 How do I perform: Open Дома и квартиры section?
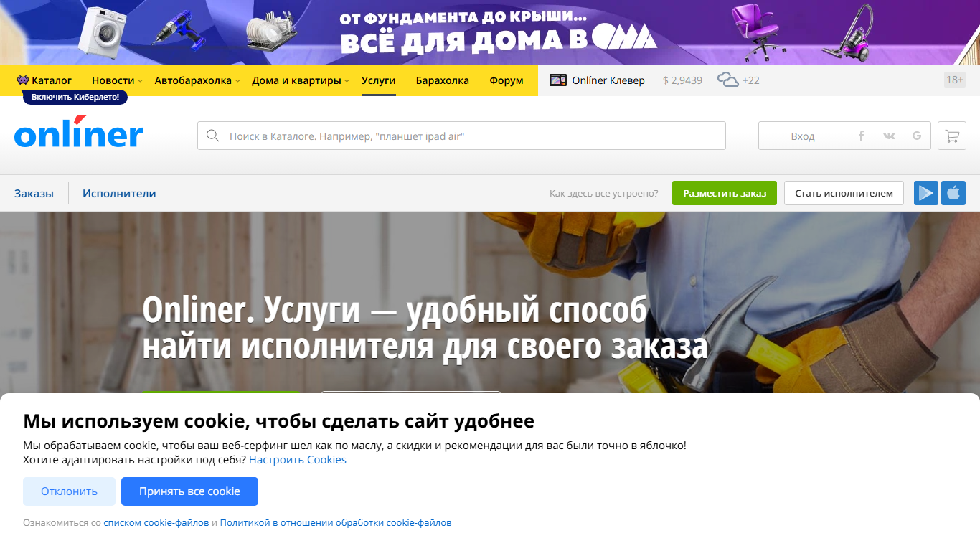(x=296, y=80)
